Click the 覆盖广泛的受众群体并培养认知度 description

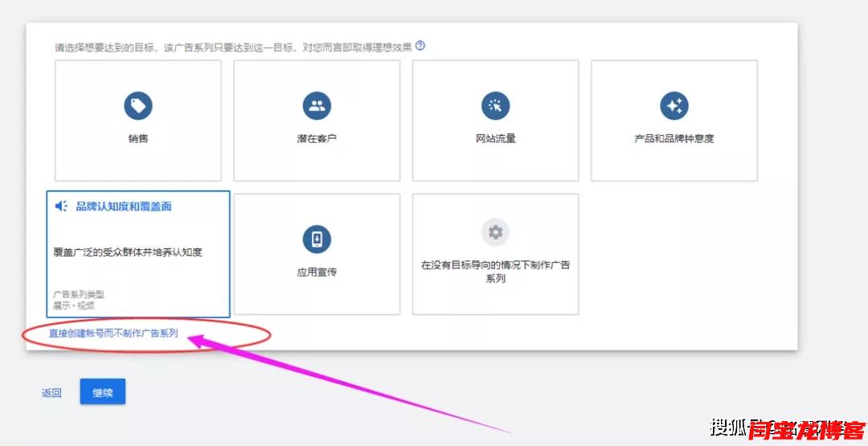(128, 252)
